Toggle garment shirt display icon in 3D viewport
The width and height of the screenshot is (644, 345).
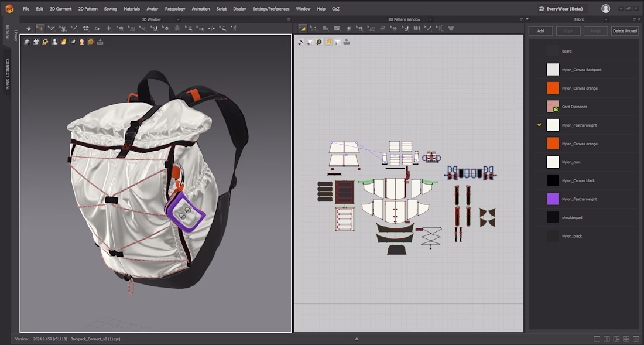pyautogui.click(x=36, y=42)
